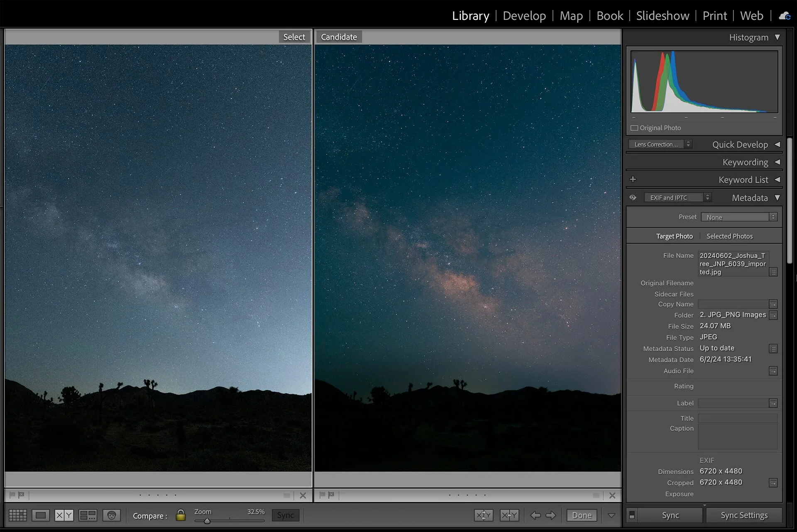Expand the Quick Develop panel

777,144
